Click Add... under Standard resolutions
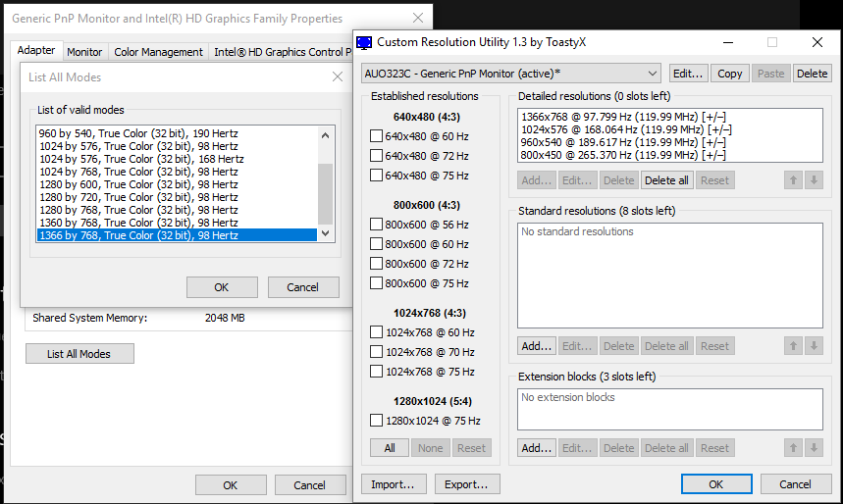Screen dimensions: 843x504 (537, 346)
